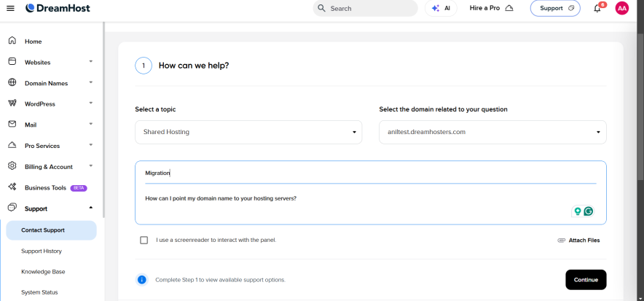Click the Mail envelope icon

point(12,124)
